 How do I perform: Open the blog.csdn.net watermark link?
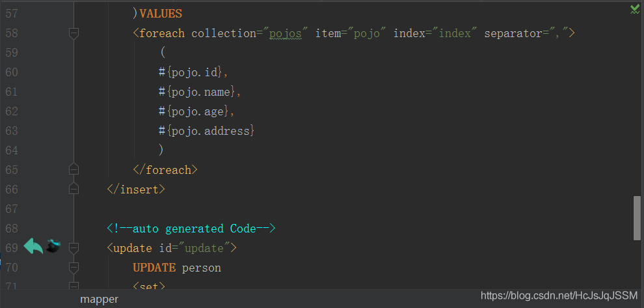point(559,296)
